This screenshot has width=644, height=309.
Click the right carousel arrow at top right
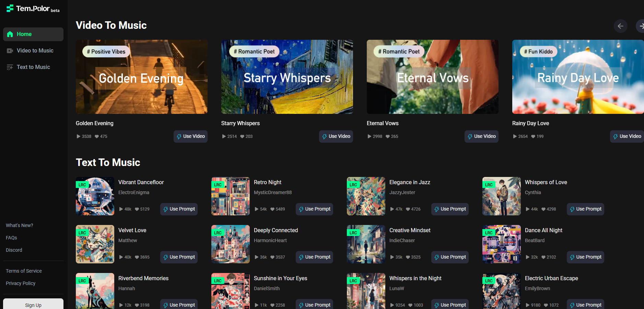pos(641,26)
